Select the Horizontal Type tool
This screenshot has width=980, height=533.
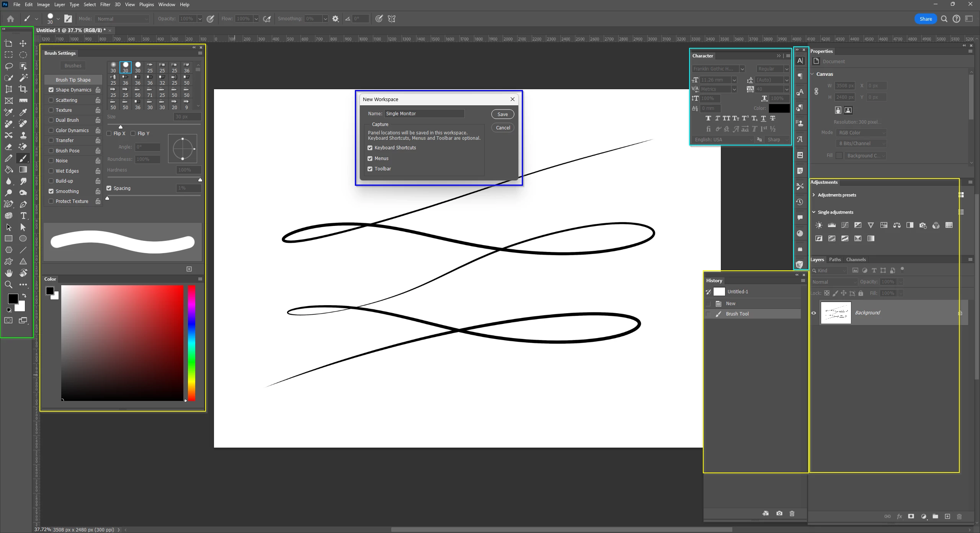click(23, 216)
